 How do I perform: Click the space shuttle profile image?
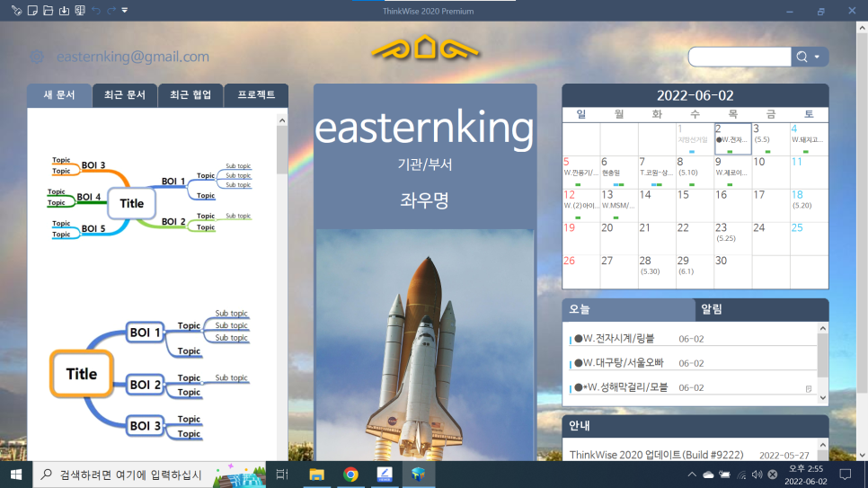[425, 344]
